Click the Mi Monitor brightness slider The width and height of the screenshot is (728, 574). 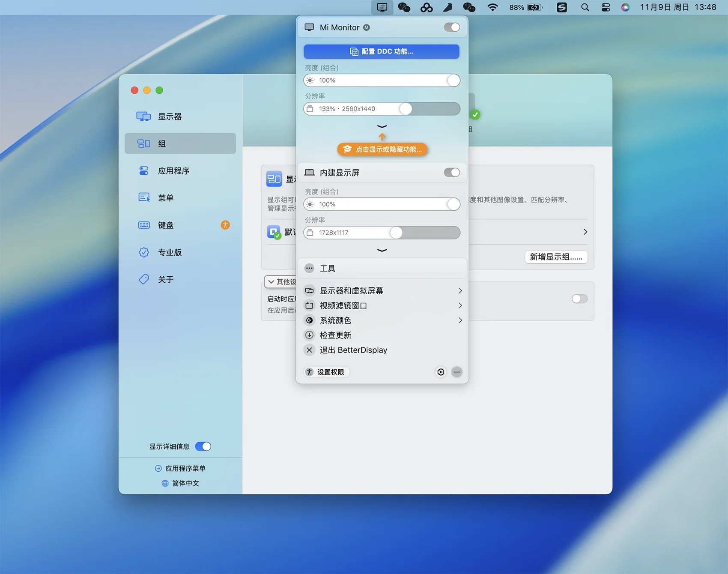click(382, 81)
